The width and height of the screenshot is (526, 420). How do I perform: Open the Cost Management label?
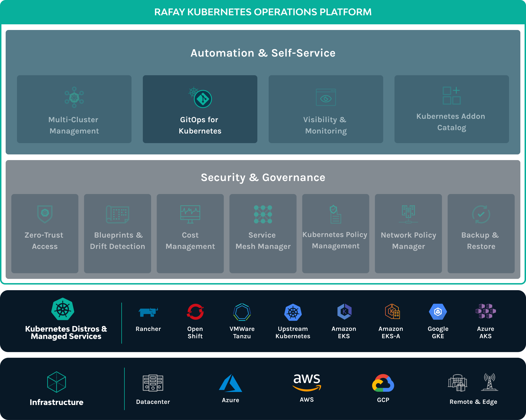(190, 241)
